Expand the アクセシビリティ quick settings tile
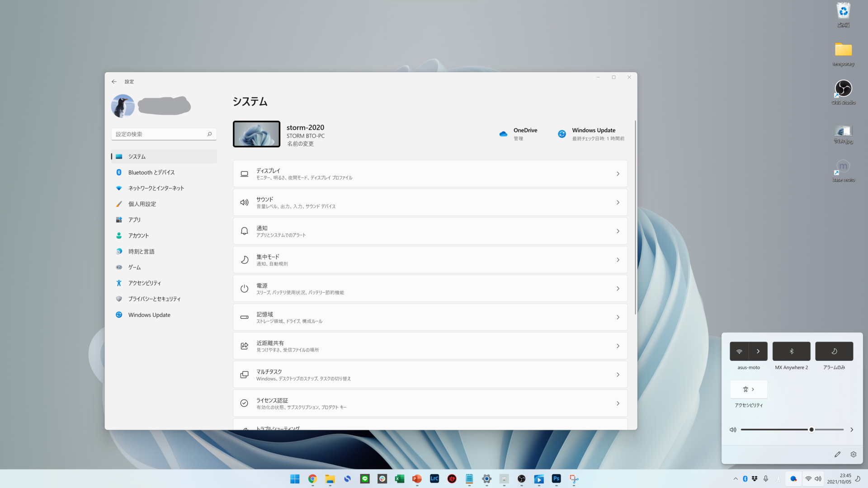Screen dimensions: 868x488 (749, 389)
